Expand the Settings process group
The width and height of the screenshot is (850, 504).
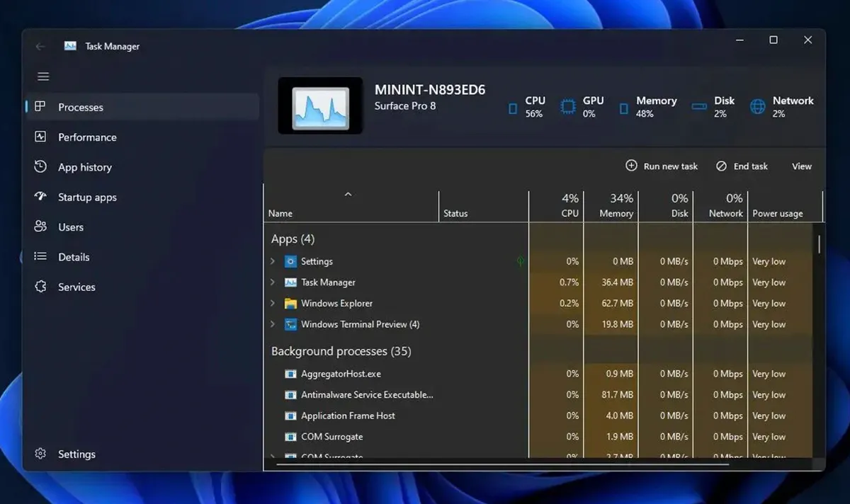click(273, 261)
